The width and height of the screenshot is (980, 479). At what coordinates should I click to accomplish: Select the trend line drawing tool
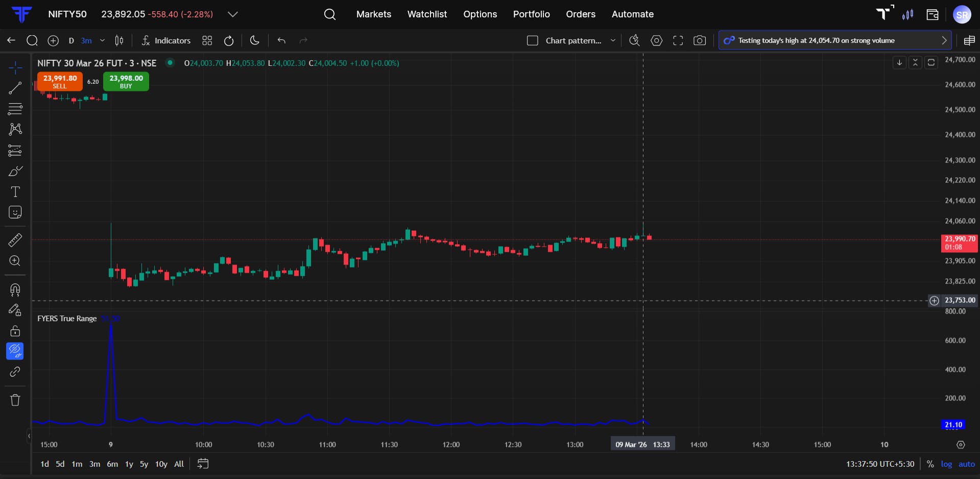pos(15,88)
